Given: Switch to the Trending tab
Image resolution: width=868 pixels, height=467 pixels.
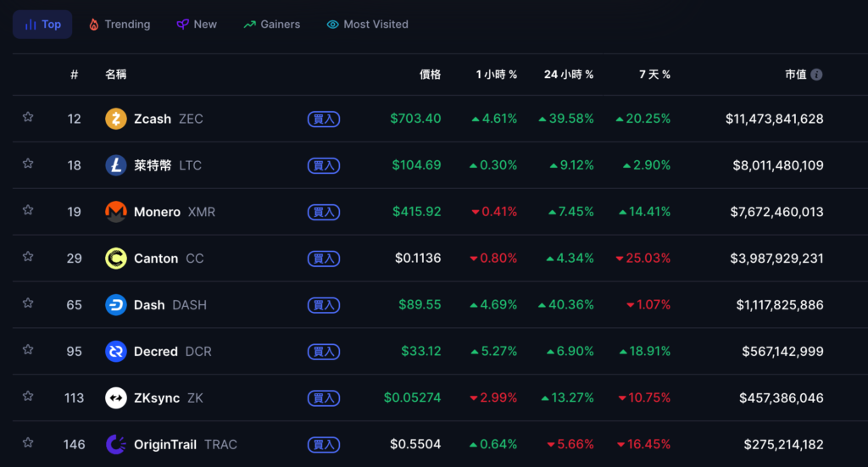Looking at the screenshot, I should click(x=119, y=25).
